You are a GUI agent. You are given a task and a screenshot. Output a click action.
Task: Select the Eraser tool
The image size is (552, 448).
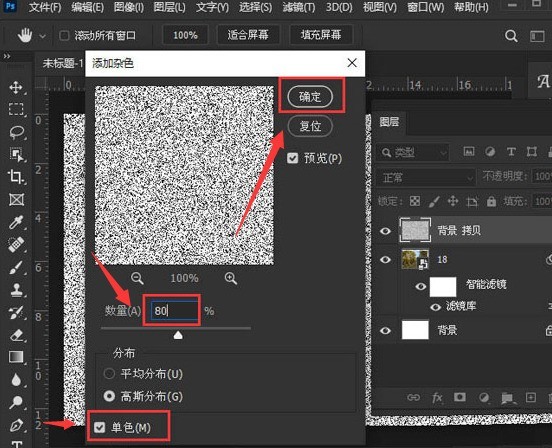16,335
